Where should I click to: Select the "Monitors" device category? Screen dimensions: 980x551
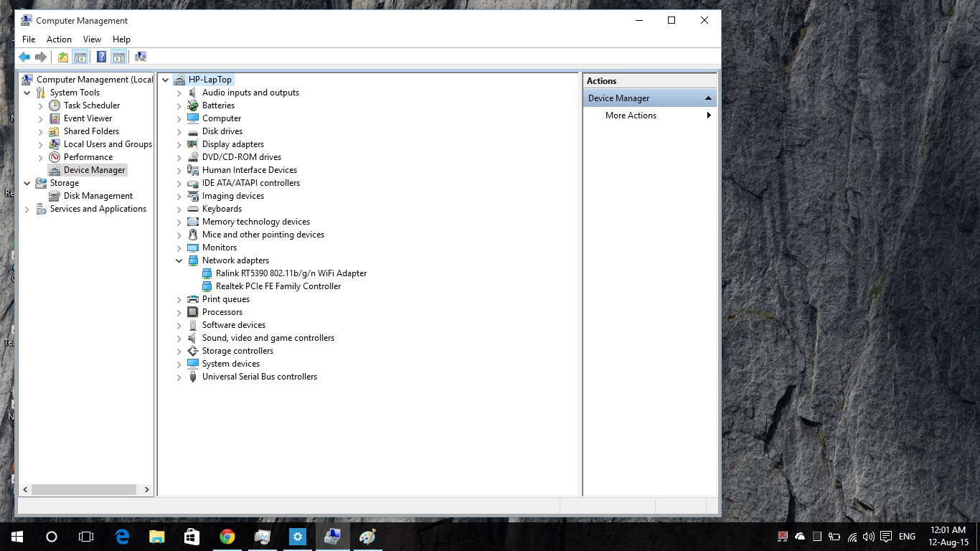pyautogui.click(x=220, y=248)
